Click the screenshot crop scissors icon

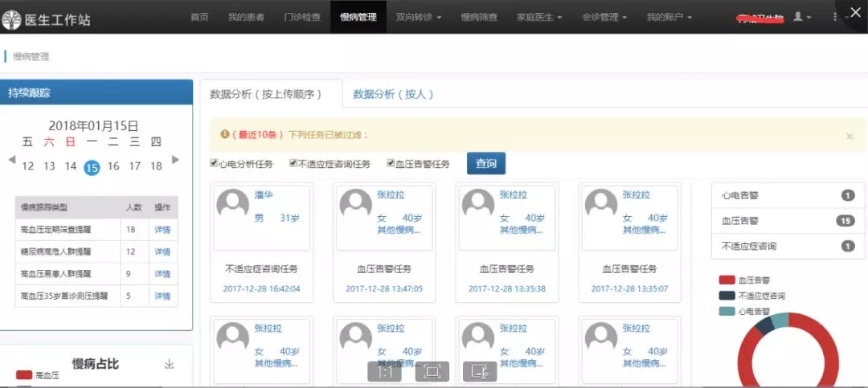click(x=480, y=371)
